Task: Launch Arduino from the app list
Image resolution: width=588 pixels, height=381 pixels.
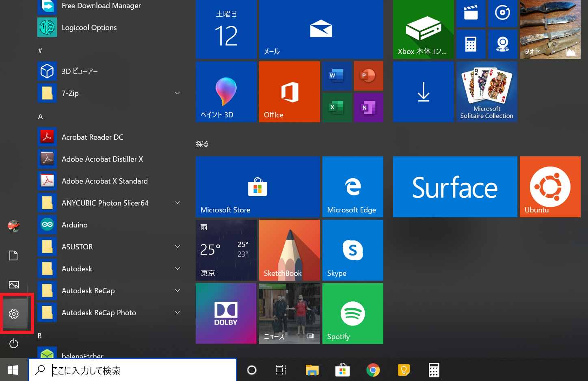Action: 110,225
